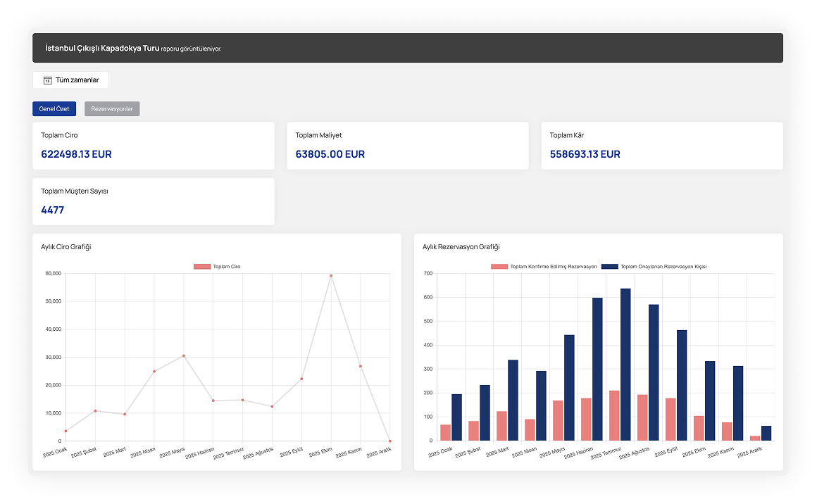
Task: Click the Toplam Maliyet card value
Action: click(330, 154)
